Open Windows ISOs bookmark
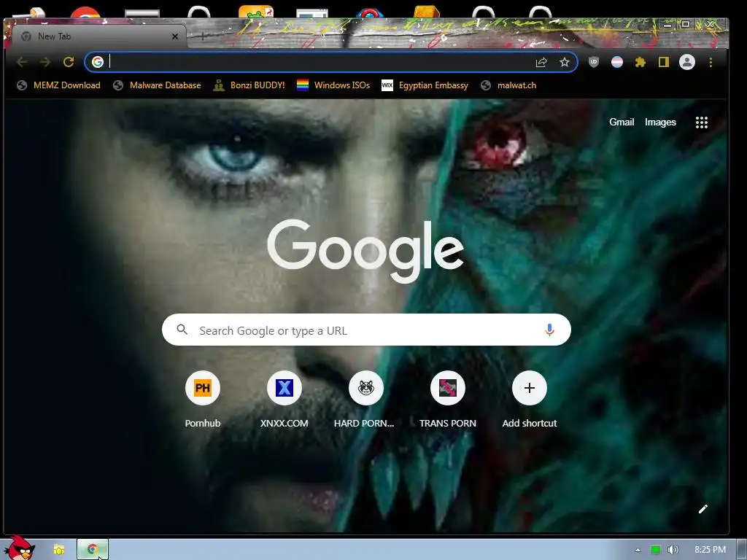The image size is (747, 560). pos(333,85)
